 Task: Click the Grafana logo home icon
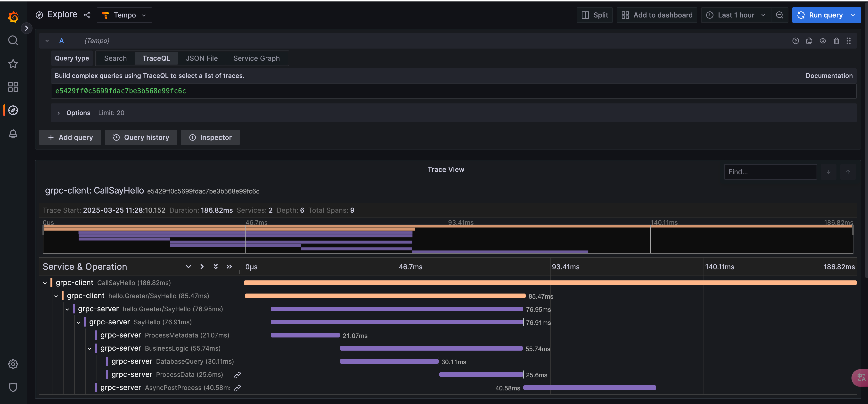click(13, 17)
